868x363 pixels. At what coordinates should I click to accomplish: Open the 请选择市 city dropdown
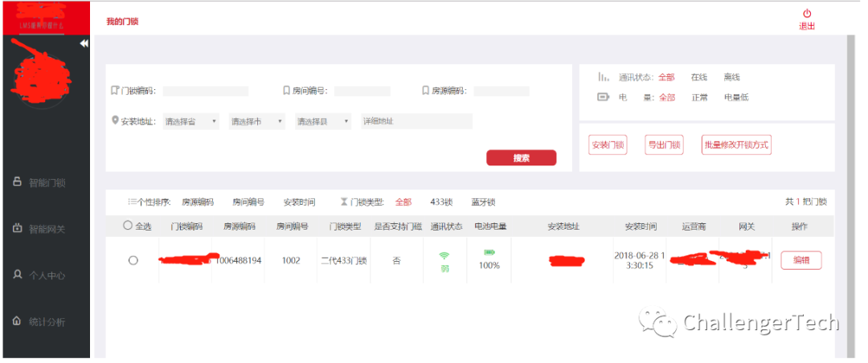pos(257,121)
